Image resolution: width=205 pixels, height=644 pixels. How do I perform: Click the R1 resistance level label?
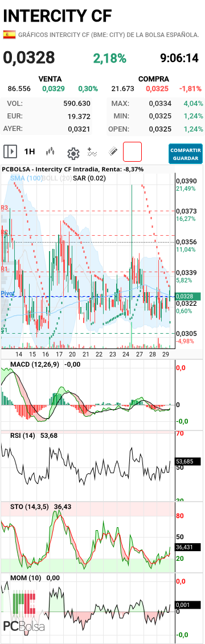point(5,269)
